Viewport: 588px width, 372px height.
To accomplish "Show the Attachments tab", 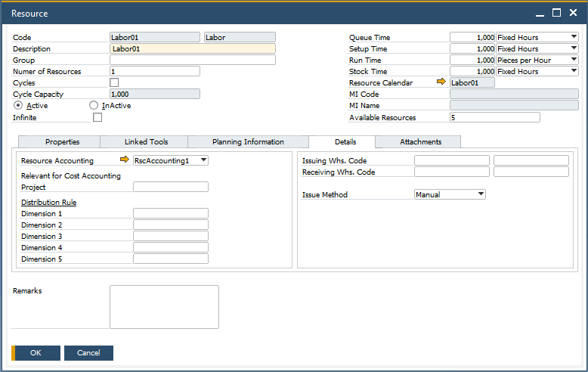I will click(420, 141).
